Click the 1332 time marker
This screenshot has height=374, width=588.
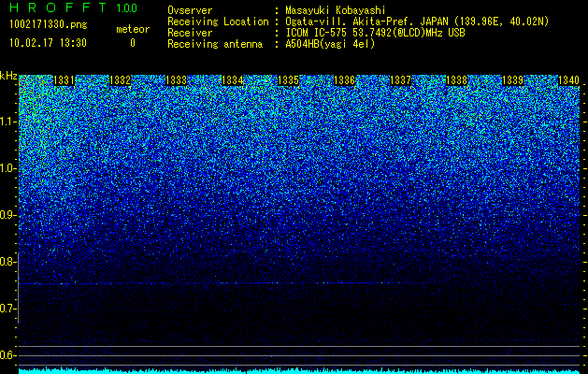point(120,80)
